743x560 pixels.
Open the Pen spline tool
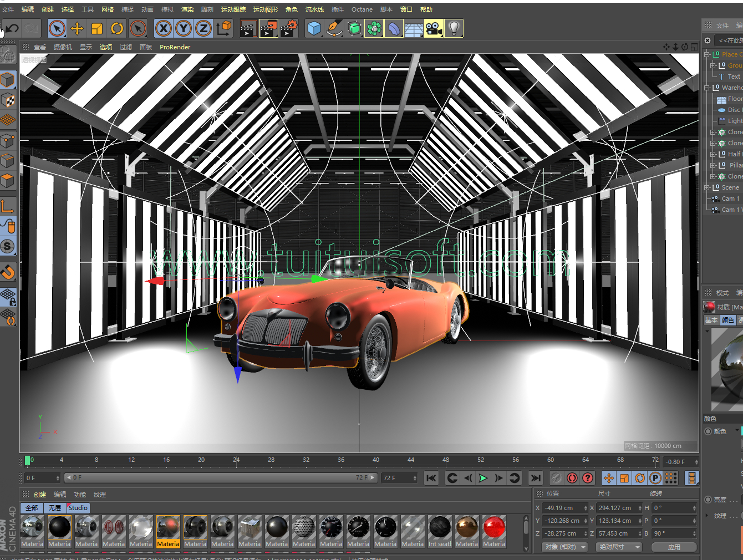[334, 28]
